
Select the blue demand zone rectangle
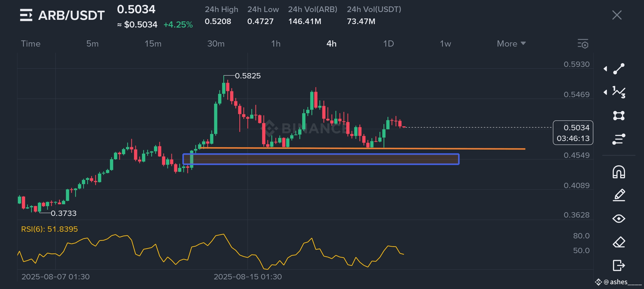point(321,159)
